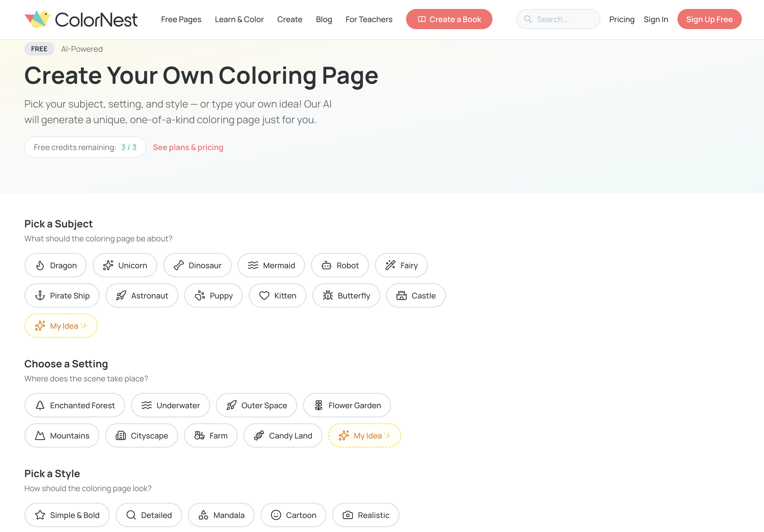This screenshot has width=764, height=532.
Task: Choose the Outer Space setting
Action: (x=256, y=405)
